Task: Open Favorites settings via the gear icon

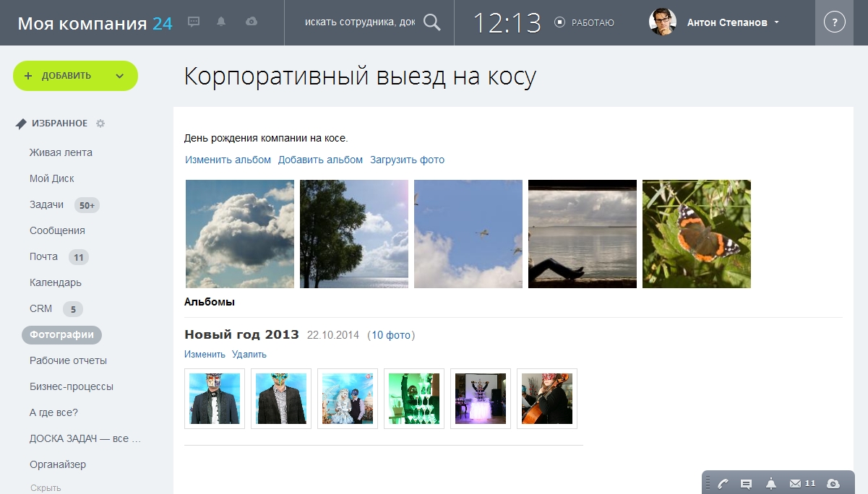Action: pyautogui.click(x=100, y=123)
